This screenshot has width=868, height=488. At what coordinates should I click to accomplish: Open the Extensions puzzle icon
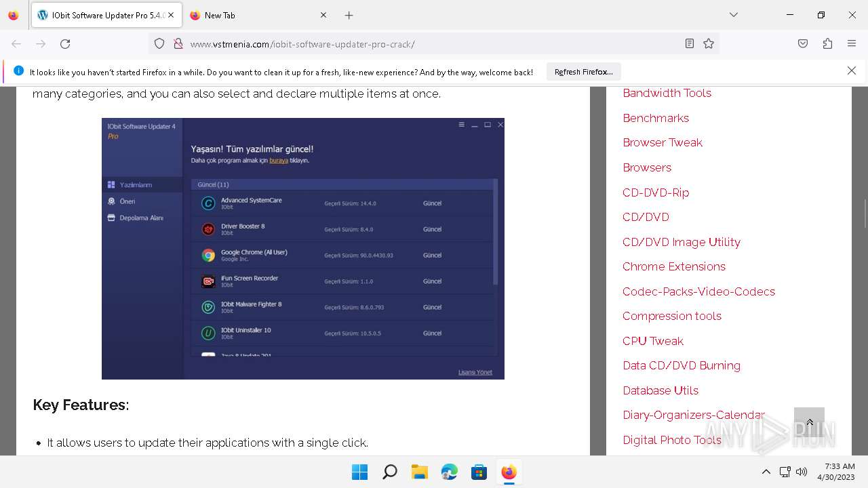point(827,44)
